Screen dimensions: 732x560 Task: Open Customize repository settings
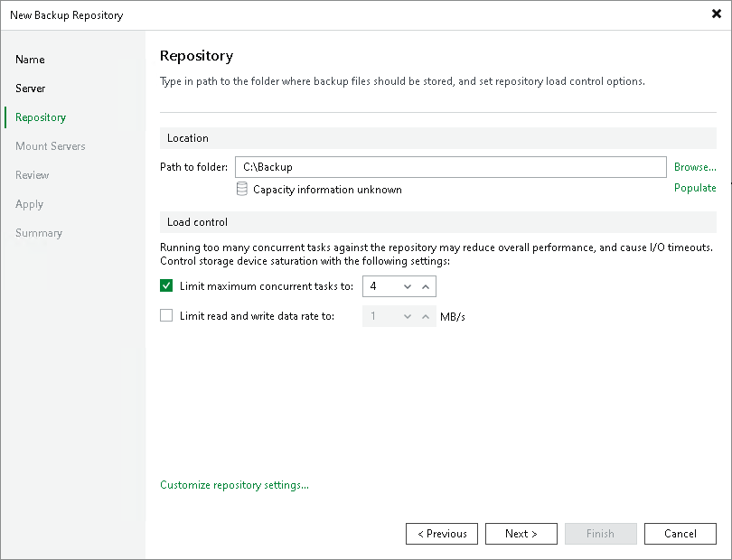click(x=234, y=485)
